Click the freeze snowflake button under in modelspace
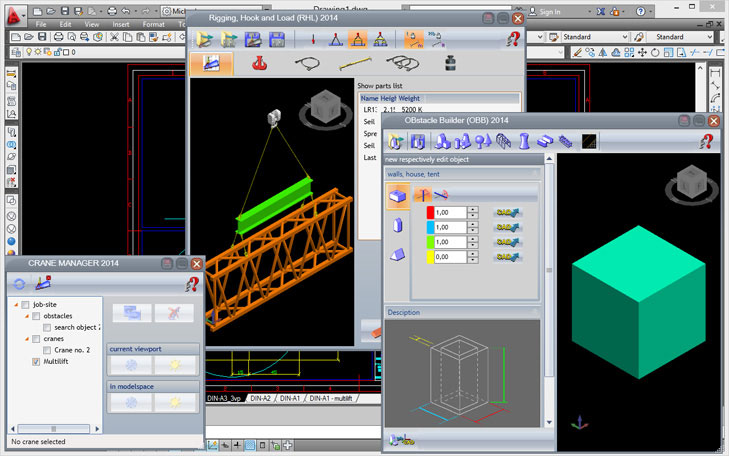The image size is (729, 456). coord(131,403)
